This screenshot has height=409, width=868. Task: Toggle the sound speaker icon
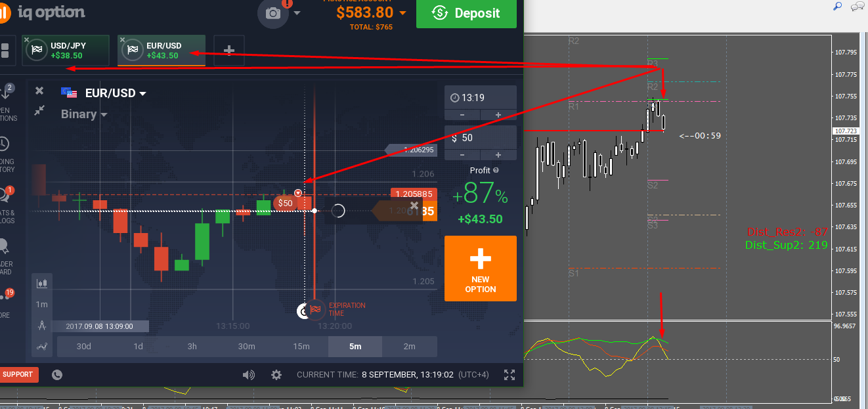point(248,375)
